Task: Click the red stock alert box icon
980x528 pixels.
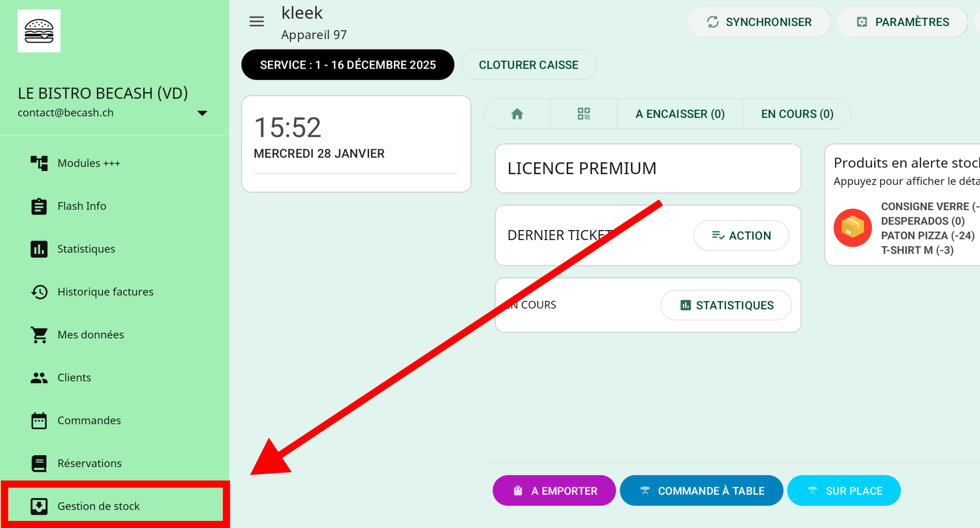Action: [x=852, y=228]
